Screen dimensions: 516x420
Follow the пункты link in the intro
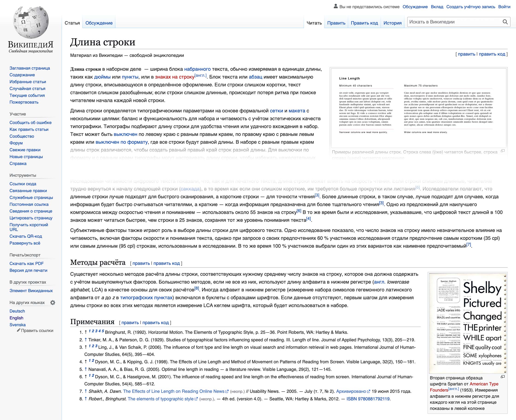point(130,77)
